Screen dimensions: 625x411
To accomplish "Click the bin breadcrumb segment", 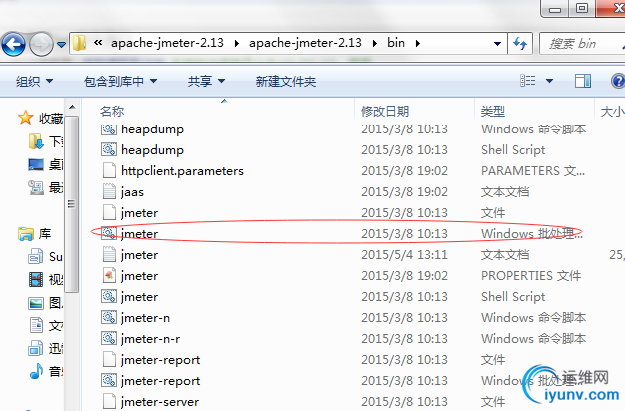I will coord(396,43).
